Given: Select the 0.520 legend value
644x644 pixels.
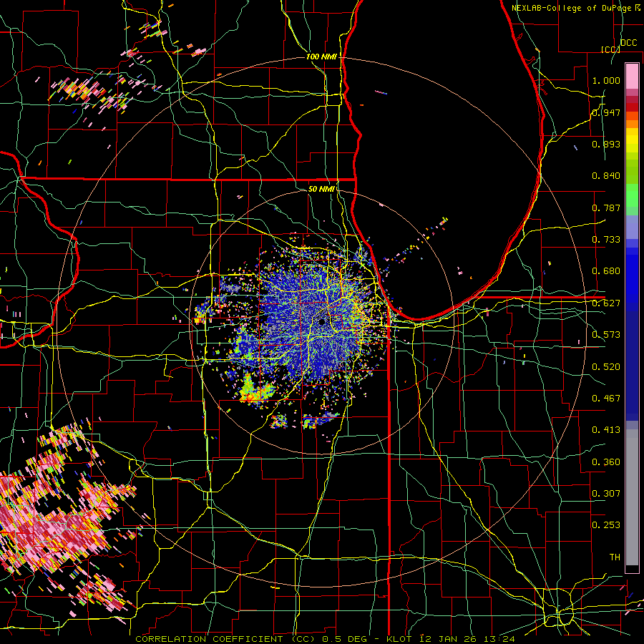Looking at the screenshot, I should coord(606,367).
